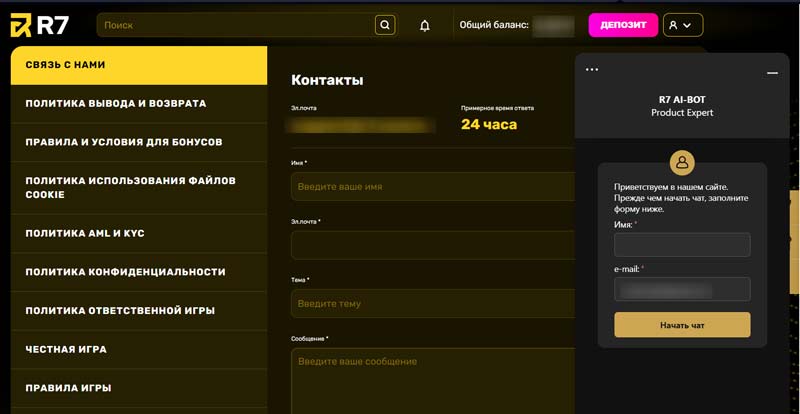Open notifications bell icon

click(x=425, y=25)
